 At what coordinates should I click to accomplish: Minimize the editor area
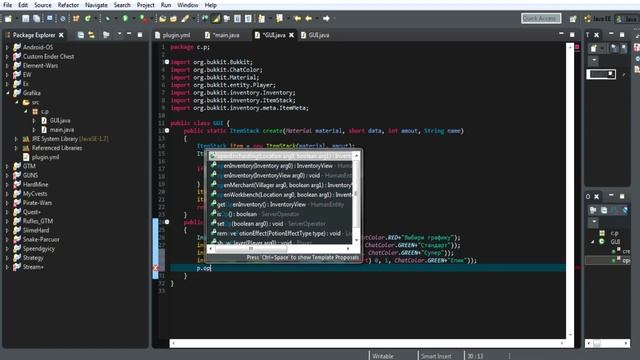pyautogui.click(x=561, y=34)
